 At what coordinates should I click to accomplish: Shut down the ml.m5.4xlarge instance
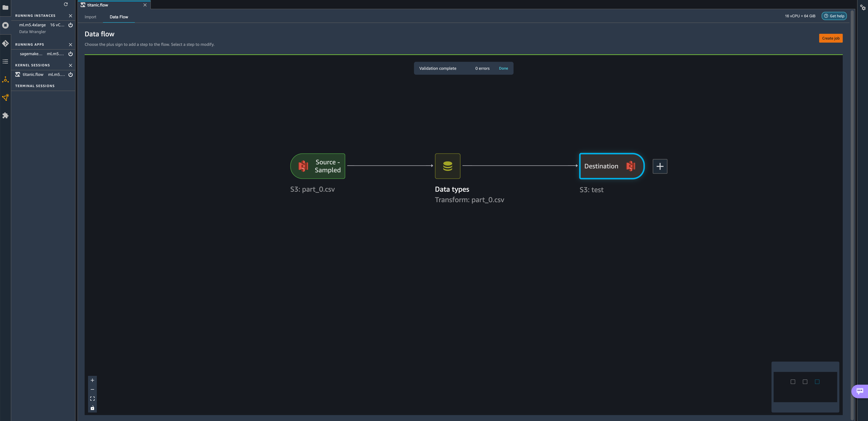tap(70, 25)
